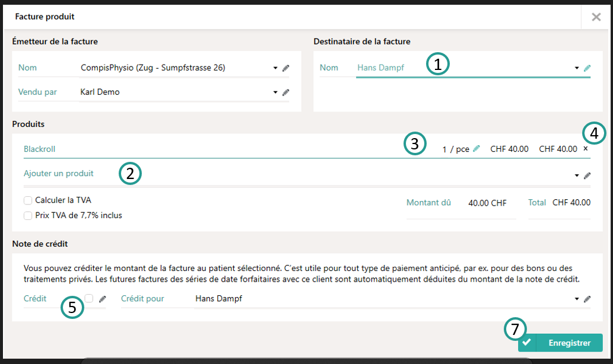The width and height of the screenshot is (613, 364).
Task: Select the Blackroll product name
Action: [39, 149]
